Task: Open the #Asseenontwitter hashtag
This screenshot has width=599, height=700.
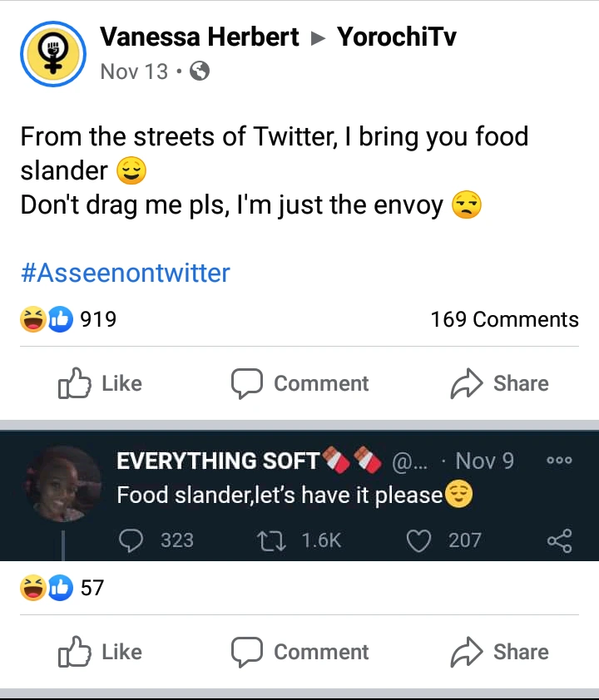Action: tap(125, 273)
